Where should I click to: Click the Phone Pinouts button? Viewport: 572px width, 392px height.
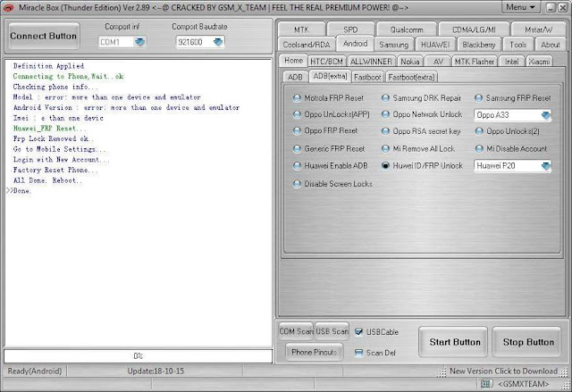[x=314, y=352]
